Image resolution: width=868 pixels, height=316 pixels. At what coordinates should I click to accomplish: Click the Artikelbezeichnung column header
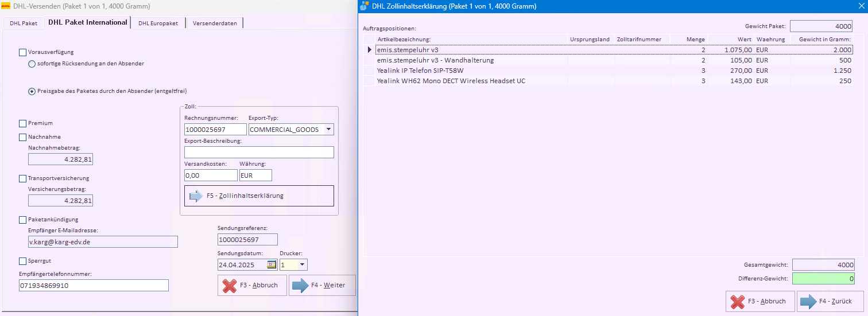(471, 39)
